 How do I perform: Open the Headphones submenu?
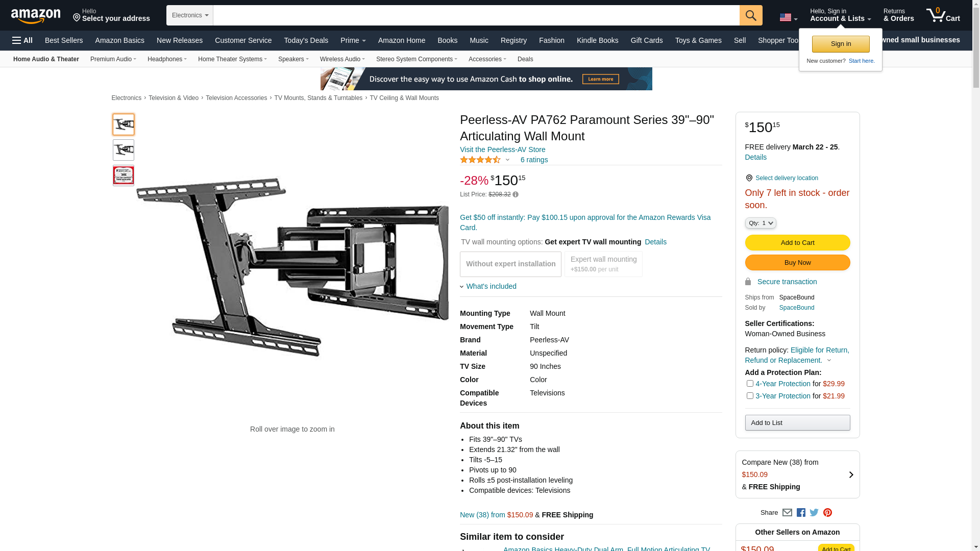(167, 59)
